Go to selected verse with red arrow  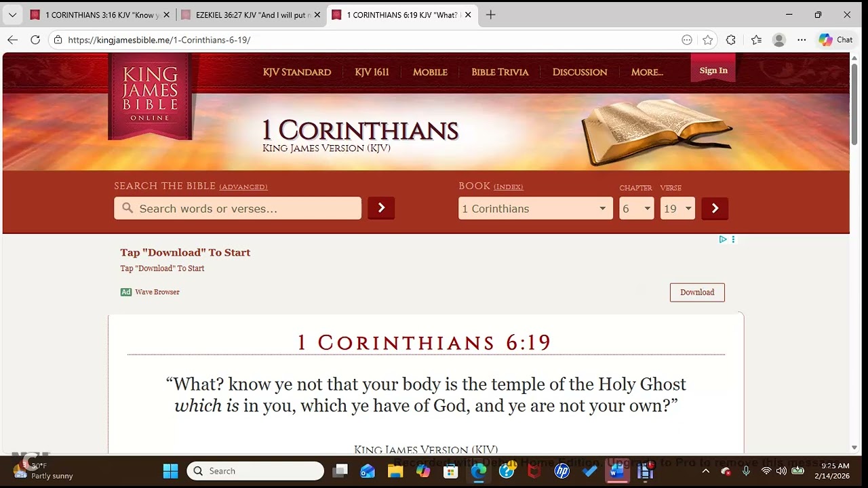(715, 208)
